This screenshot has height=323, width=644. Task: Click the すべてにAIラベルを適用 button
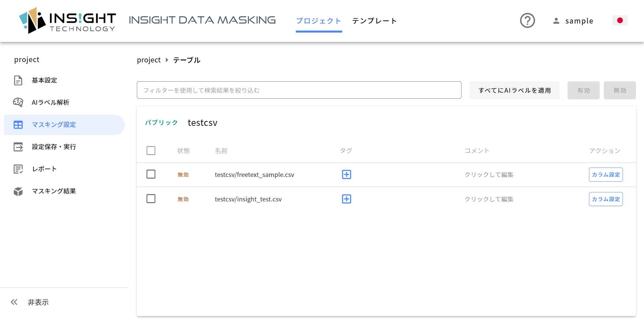pyautogui.click(x=515, y=90)
